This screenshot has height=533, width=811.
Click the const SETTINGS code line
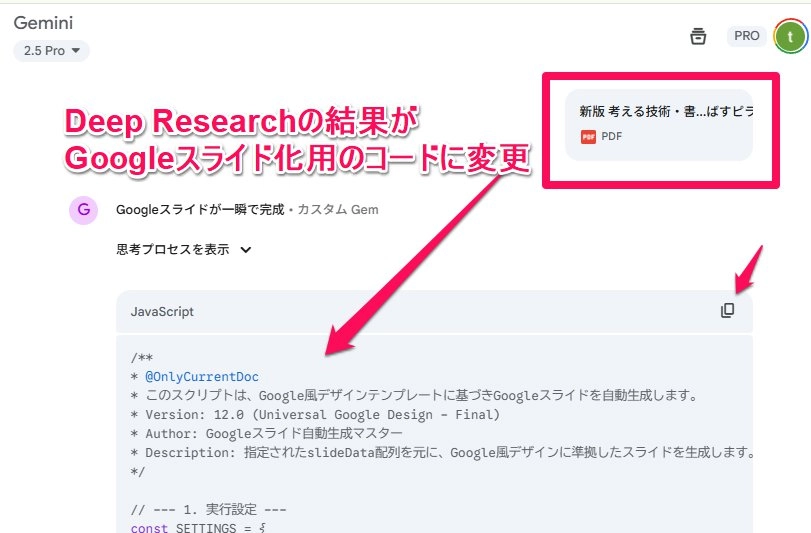coord(199,527)
